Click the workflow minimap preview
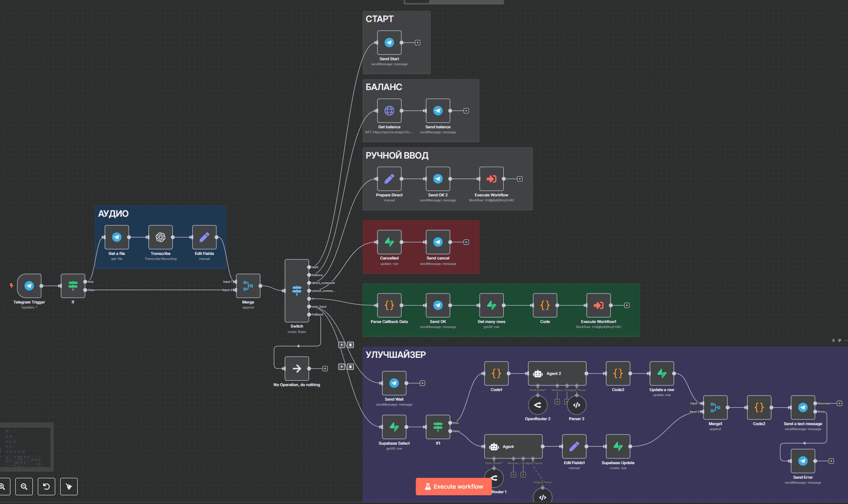Image resolution: width=848 pixels, height=504 pixels. [x=27, y=447]
